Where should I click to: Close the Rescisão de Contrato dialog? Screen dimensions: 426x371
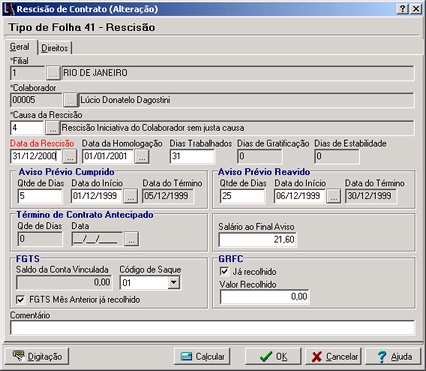tap(416, 9)
